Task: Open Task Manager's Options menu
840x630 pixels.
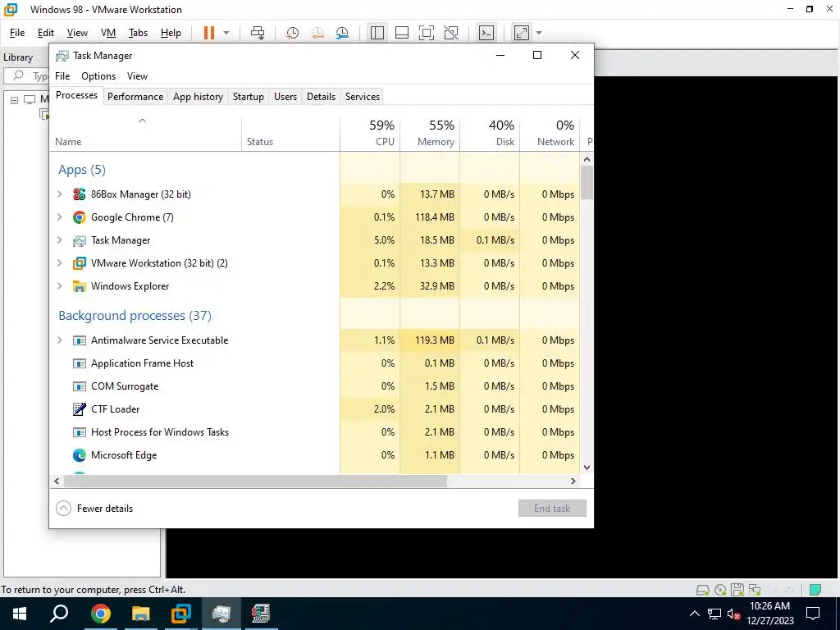Action: coord(98,76)
